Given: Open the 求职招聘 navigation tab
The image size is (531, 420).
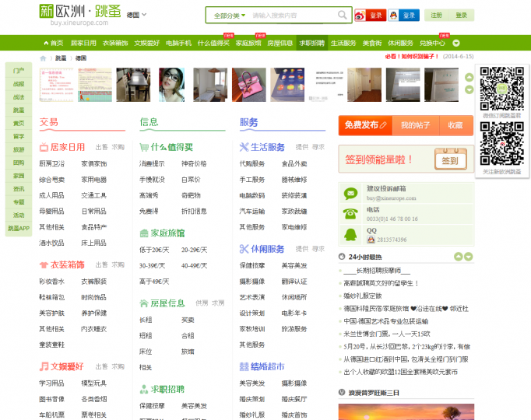Looking at the screenshot, I should [x=311, y=43].
